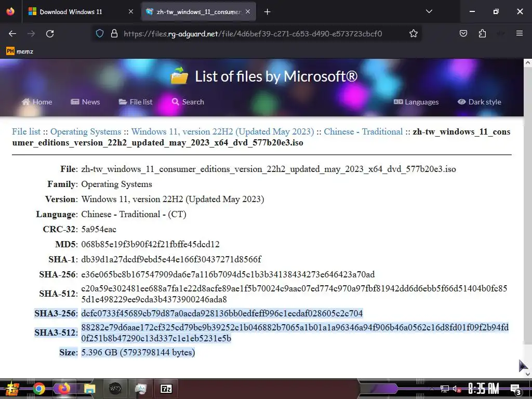Open the 7z application on taskbar
The width and height of the screenshot is (532, 399).
click(166, 389)
